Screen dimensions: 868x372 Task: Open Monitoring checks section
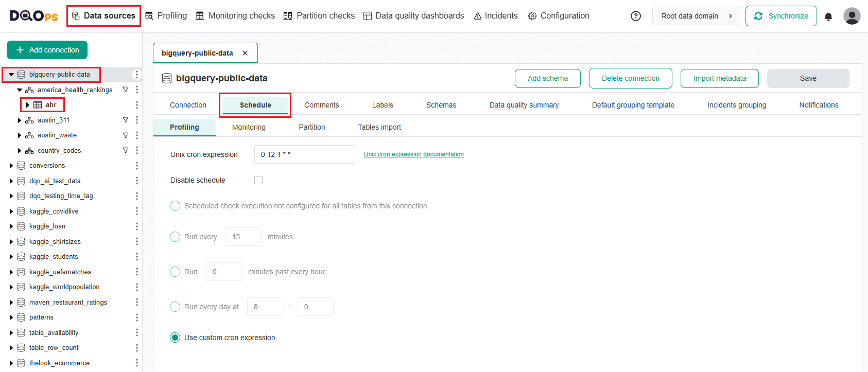point(235,16)
